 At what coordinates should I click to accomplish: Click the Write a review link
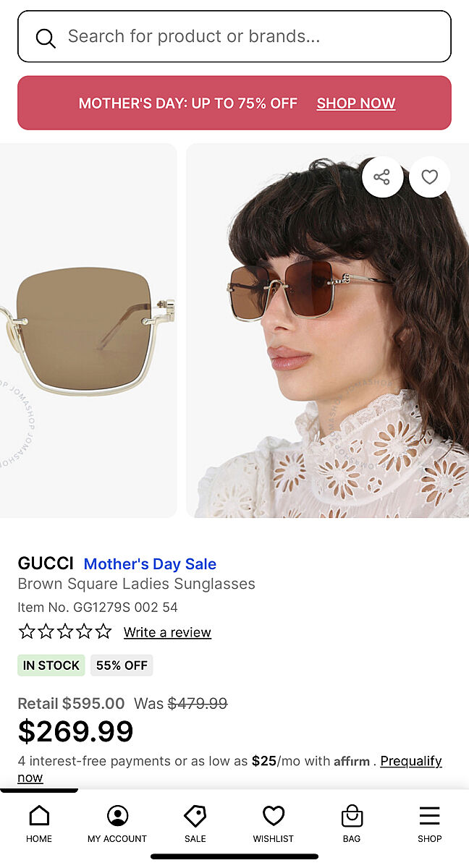pos(167,632)
